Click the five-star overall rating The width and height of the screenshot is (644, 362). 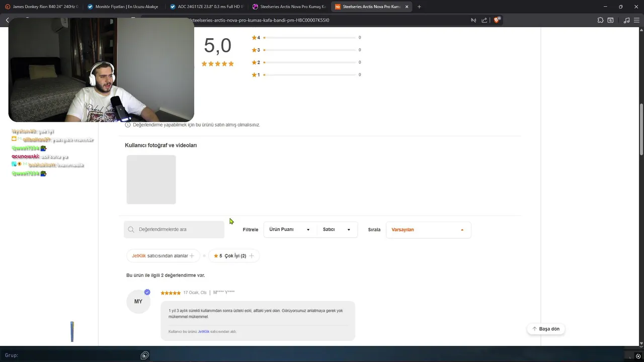tap(217, 64)
